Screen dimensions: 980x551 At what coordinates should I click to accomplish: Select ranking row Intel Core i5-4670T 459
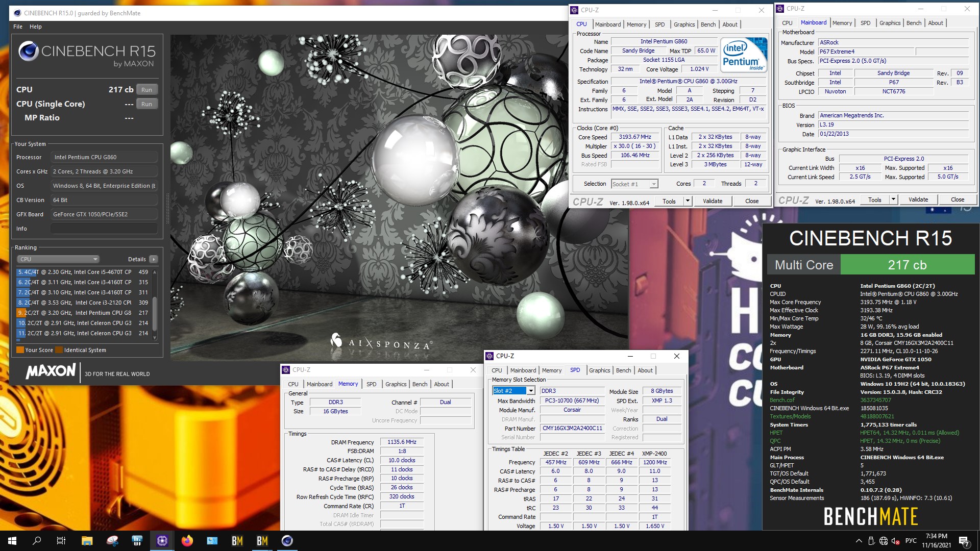pyautogui.click(x=83, y=272)
